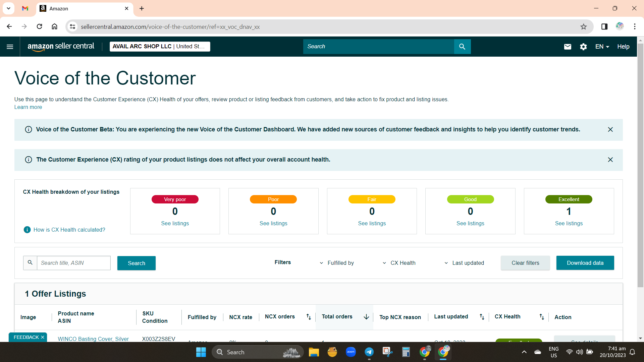Expand the Last updated filter
This screenshot has height=362, width=644.
tap(464, 263)
